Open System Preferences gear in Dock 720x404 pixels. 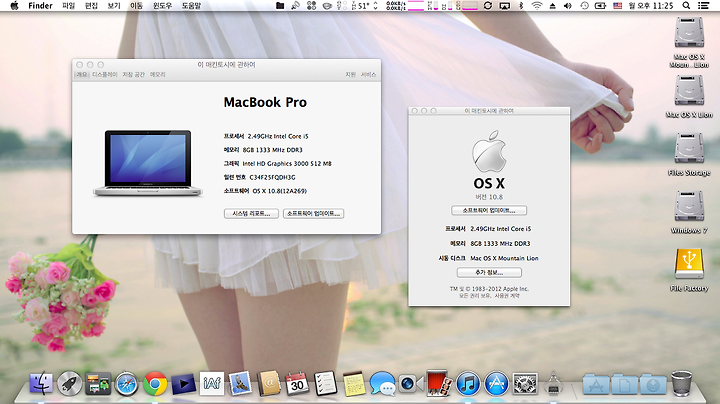click(525, 383)
